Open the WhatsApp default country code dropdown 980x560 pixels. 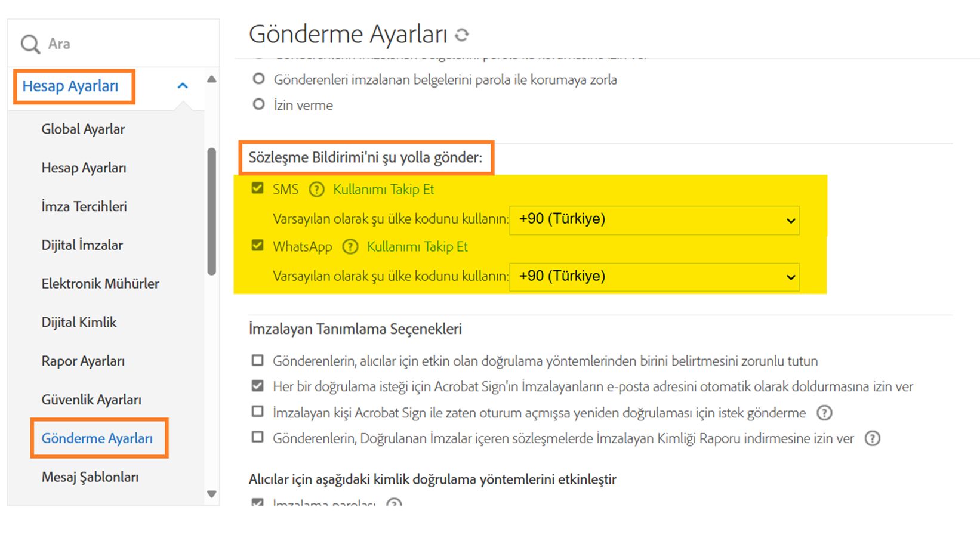point(654,277)
